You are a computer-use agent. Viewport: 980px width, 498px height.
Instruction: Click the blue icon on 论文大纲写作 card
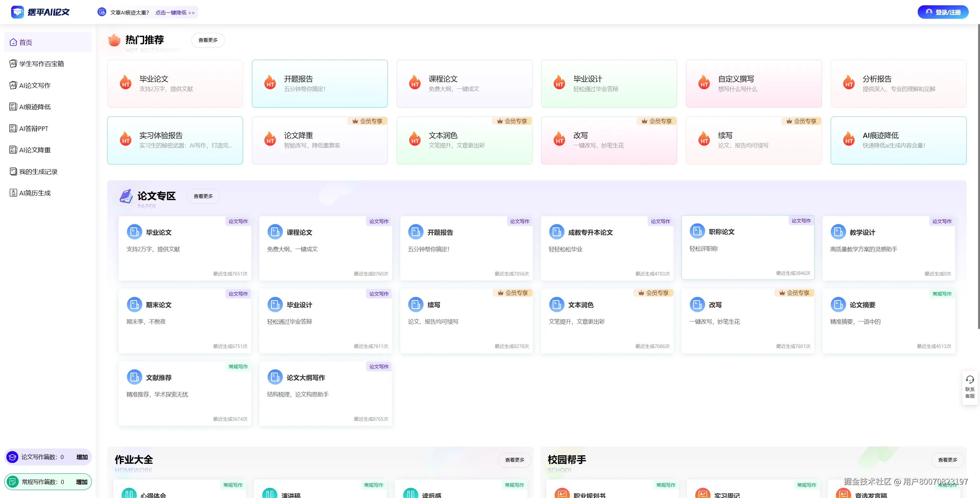275,377
